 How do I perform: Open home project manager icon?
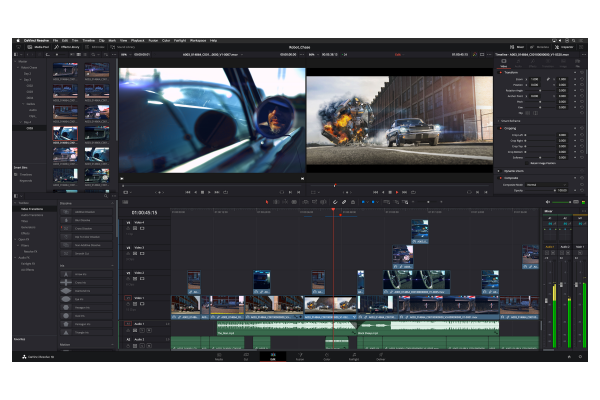569,357
